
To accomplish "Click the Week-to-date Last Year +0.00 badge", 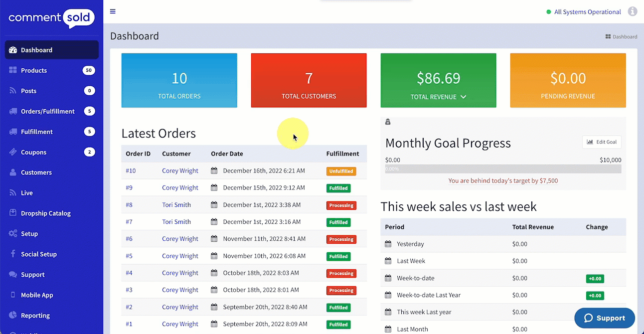I will (x=595, y=295).
